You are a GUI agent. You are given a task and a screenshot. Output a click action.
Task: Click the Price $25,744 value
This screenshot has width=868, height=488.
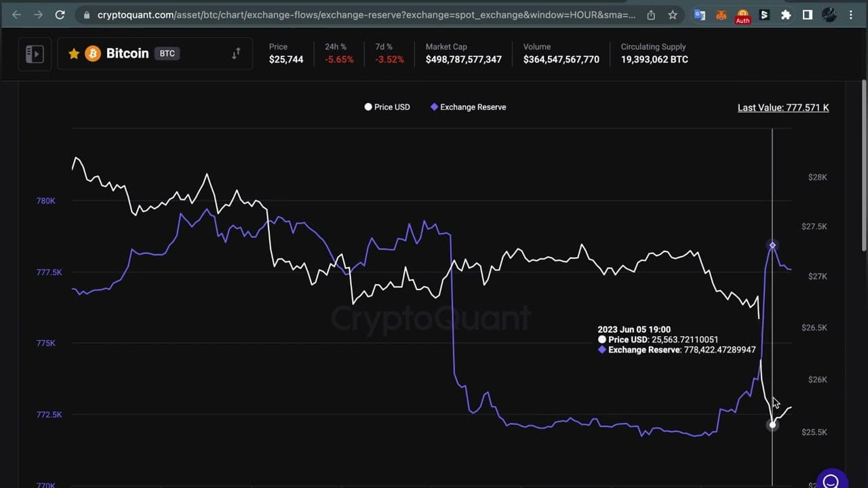click(286, 60)
